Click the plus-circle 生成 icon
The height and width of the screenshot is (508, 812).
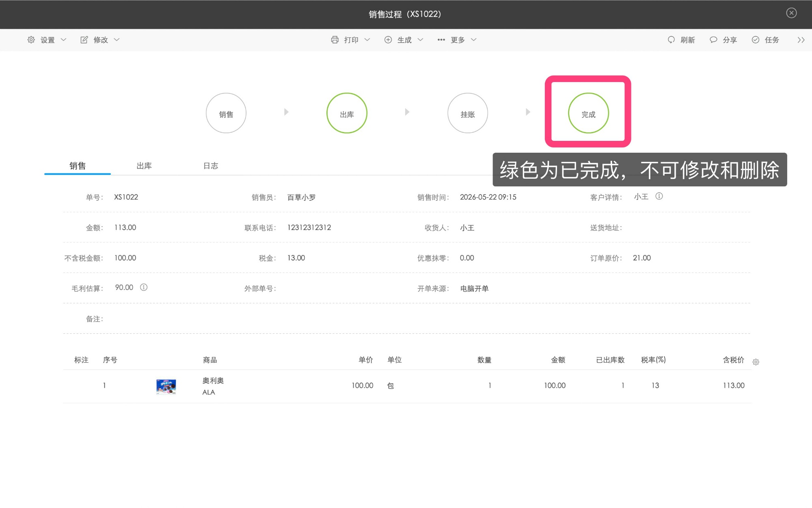tap(388, 40)
